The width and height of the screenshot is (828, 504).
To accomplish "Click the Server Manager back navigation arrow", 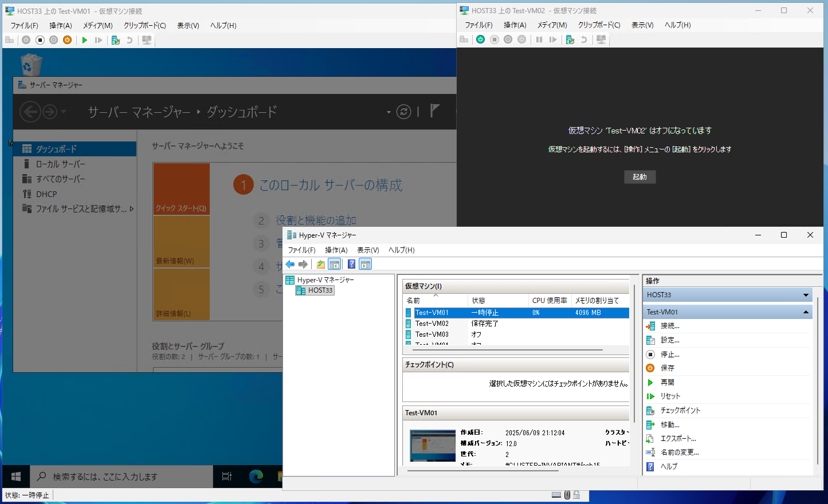I will (30, 112).
